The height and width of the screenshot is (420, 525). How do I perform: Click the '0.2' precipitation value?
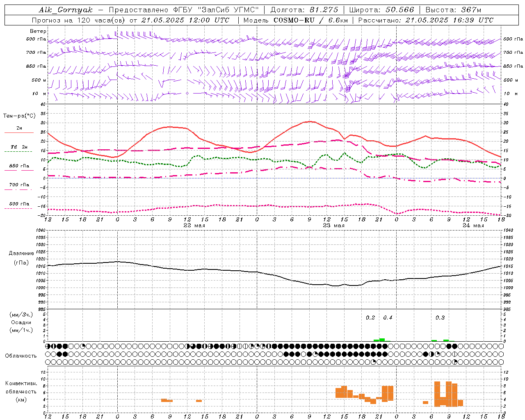click(370, 317)
